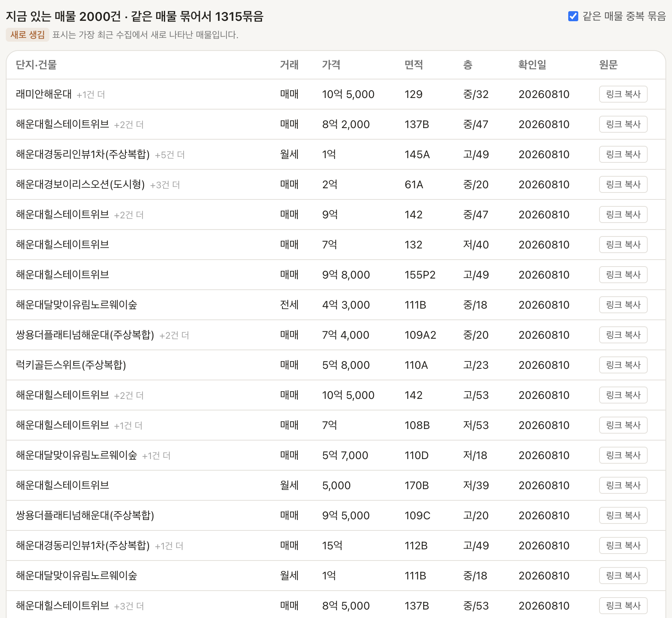Screen dimensions: 672x618
Task: Copy link for 155P2 해운대힐스테이트위브 listing
Action: click(x=623, y=275)
